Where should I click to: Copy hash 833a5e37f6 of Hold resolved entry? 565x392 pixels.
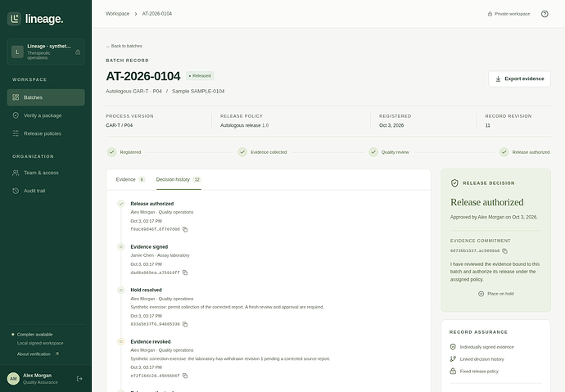tap(185, 324)
